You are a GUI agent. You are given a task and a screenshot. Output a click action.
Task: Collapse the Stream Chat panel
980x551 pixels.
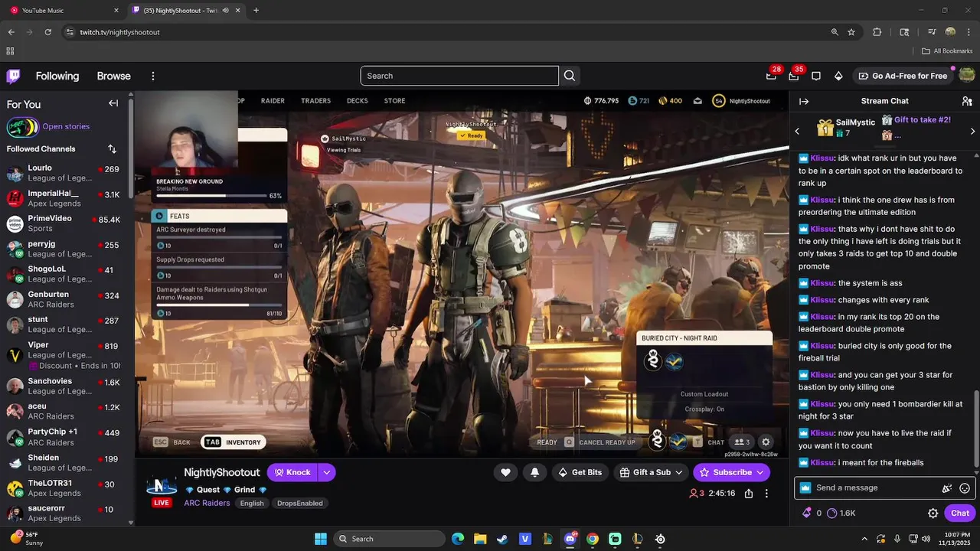coord(804,101)
